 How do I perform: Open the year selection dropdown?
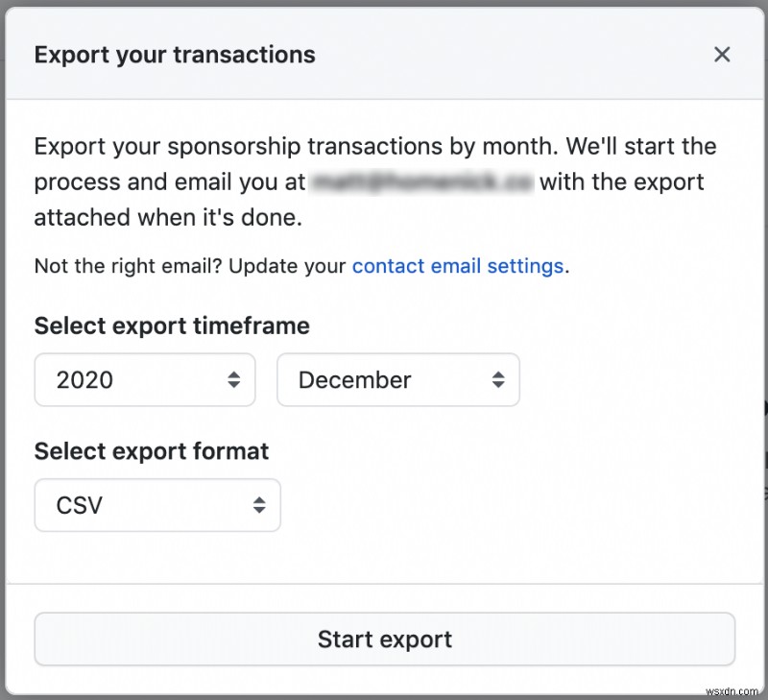point(144,380)
